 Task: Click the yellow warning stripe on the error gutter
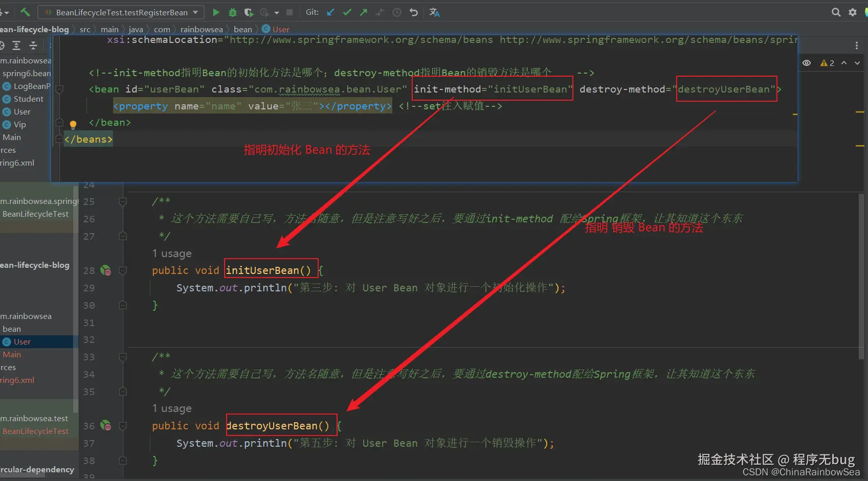pyautogui.click(x=860, y=112)
